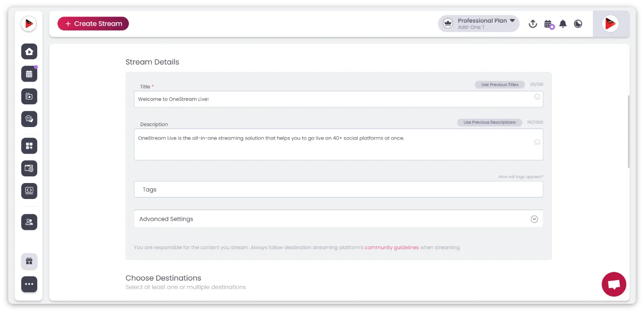The image size is (644, 313).
Task: Toggle dark mode moon icon
Action: click(x=578, y=24)
